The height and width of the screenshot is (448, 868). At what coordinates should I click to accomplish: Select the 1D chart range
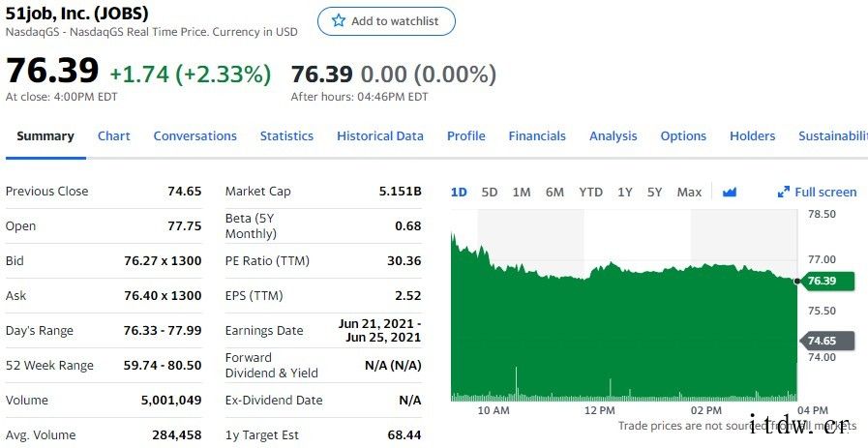pyautogui.click(x=459, y=192)
